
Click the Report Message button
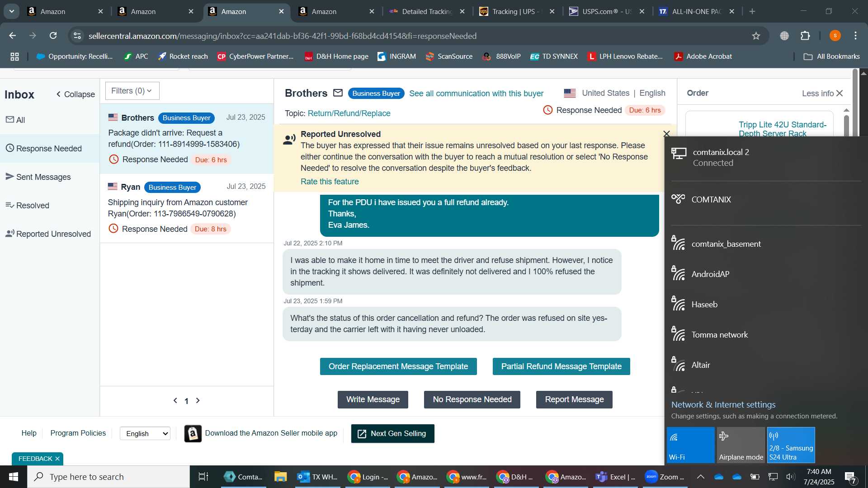(574, 399)
